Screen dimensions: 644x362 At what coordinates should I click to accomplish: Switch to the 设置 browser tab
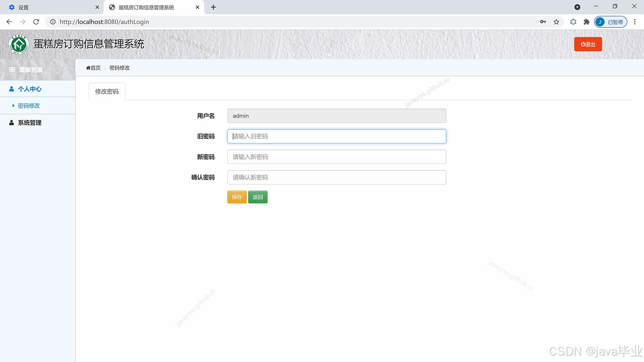pos(52,7)
